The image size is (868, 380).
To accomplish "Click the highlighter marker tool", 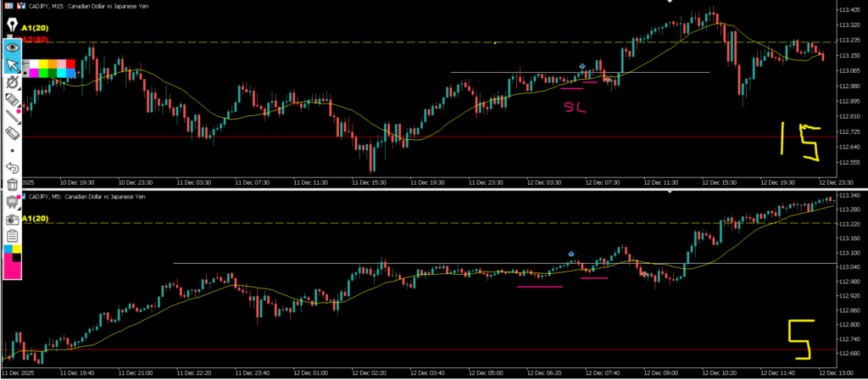I will pos(12,100).
